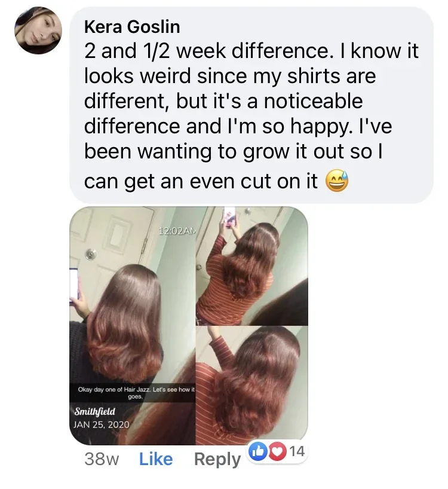View the 14 reactions count
The width and height of the screenshot is (448, 489).
click(x=297, y=451)
